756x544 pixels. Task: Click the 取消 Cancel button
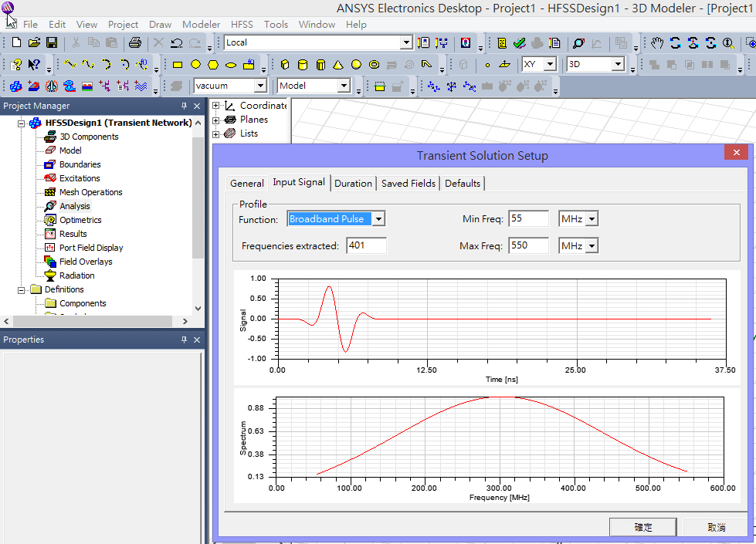click(x=717, y=527)
